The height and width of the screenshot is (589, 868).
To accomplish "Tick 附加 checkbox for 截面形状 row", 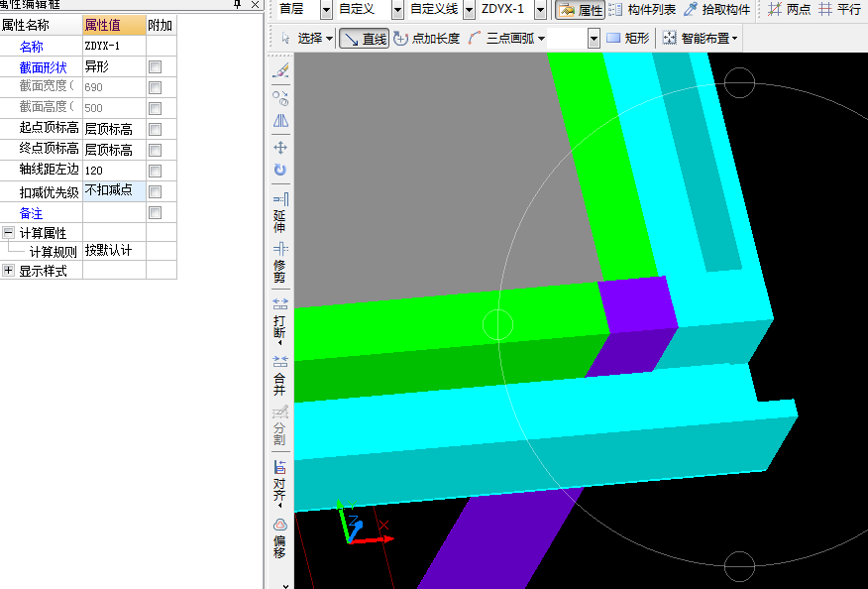I will 155,67.
